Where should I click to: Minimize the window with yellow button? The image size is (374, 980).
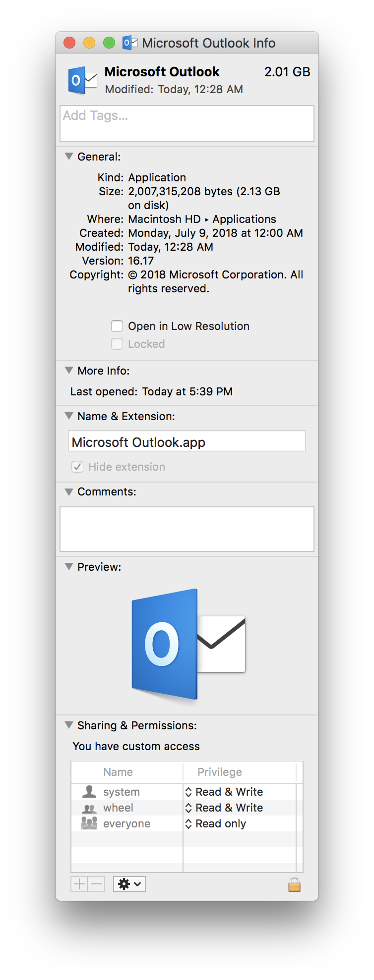(x=89, y=43)
